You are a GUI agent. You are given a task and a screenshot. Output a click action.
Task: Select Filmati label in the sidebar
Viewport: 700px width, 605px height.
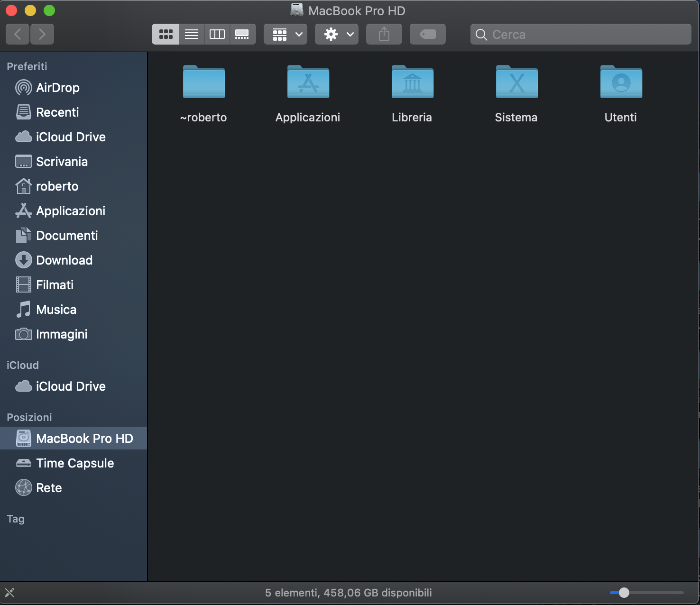click(x=55, y=285)
